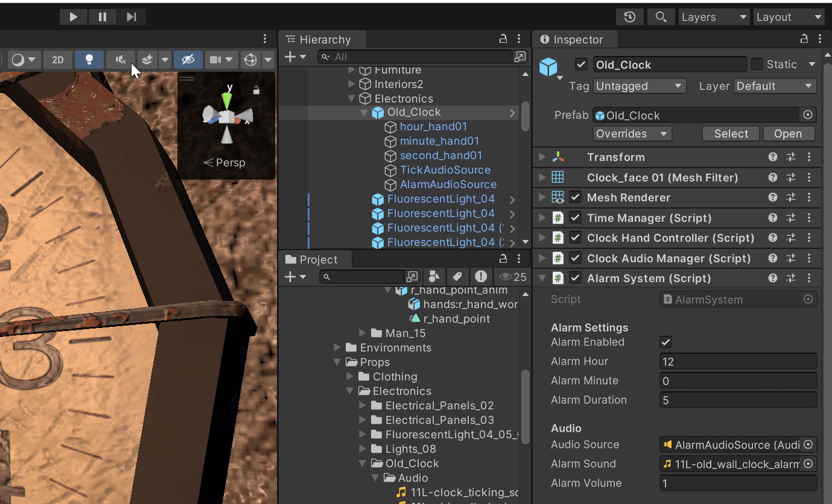The width and height of the screenshot is (832, 504).
Task: Click the Alarm Hour field showing 12
Action: pos(738,362)
